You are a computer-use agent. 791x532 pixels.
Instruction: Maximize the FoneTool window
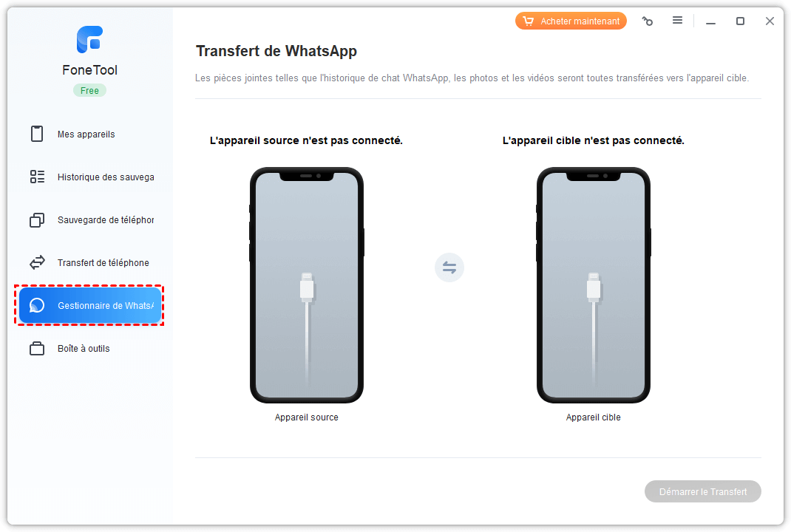[x=740, y=21]
